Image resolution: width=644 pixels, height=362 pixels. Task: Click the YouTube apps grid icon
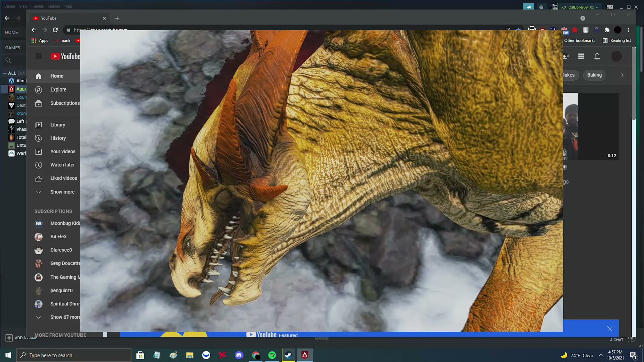[x=581, y=56]
